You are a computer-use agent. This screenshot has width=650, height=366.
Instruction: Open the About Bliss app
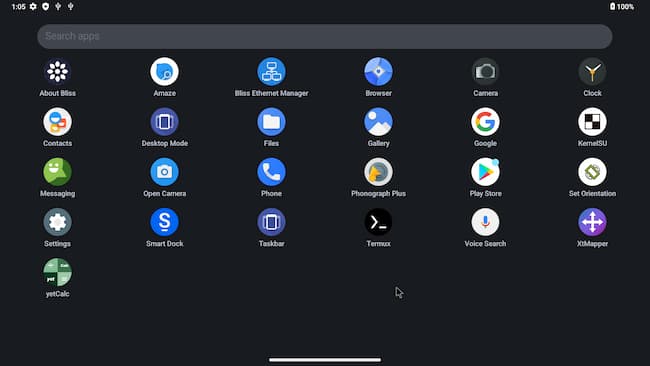(x=57, y=72)
